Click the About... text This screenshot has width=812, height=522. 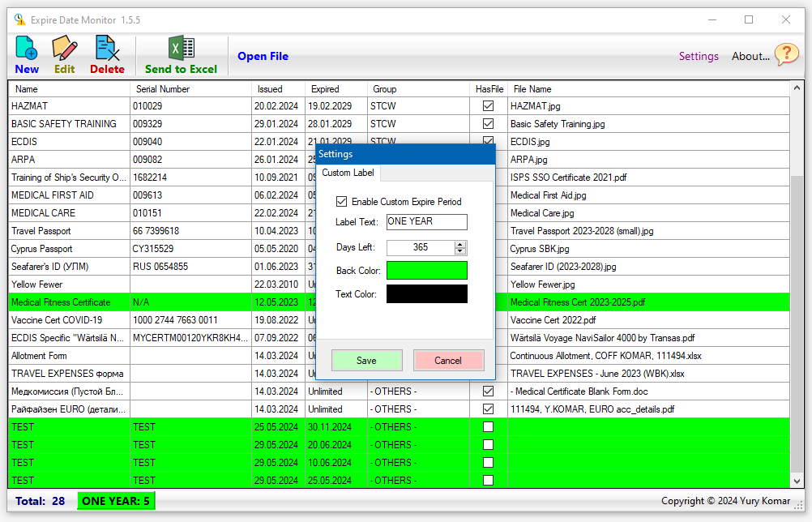pos(750,56)
